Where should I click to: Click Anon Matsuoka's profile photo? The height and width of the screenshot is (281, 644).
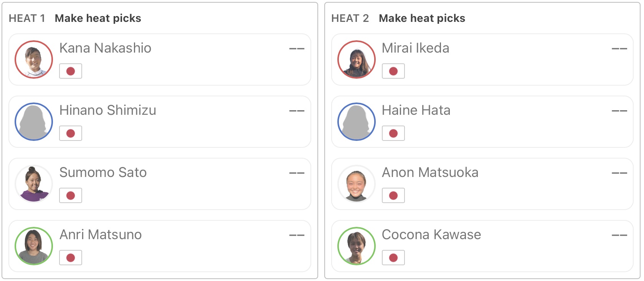point(356,184)
